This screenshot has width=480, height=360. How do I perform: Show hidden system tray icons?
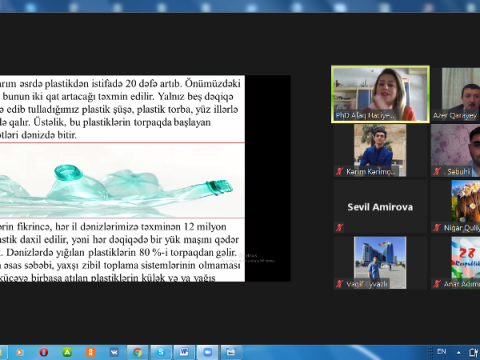click(x=459, y=352)
